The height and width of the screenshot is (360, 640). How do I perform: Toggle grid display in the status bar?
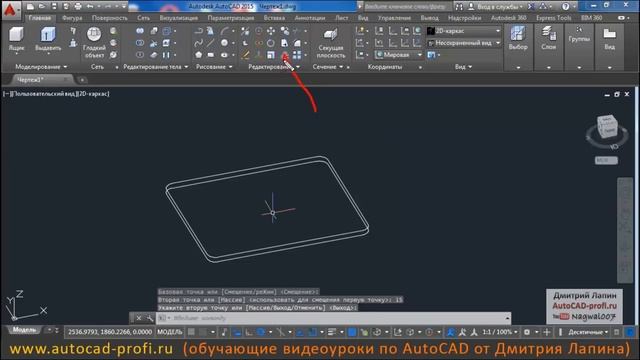pos(191,332)
